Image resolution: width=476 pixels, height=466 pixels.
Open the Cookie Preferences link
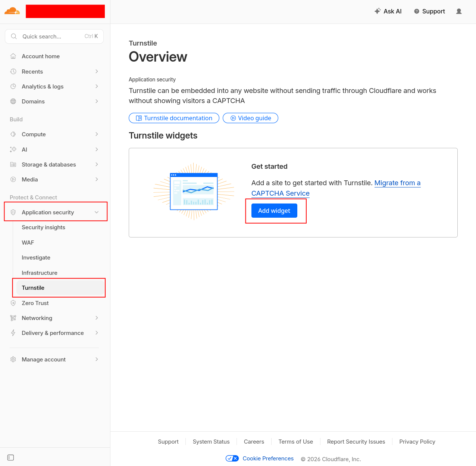pyautogui.click(x=268, y=459)
